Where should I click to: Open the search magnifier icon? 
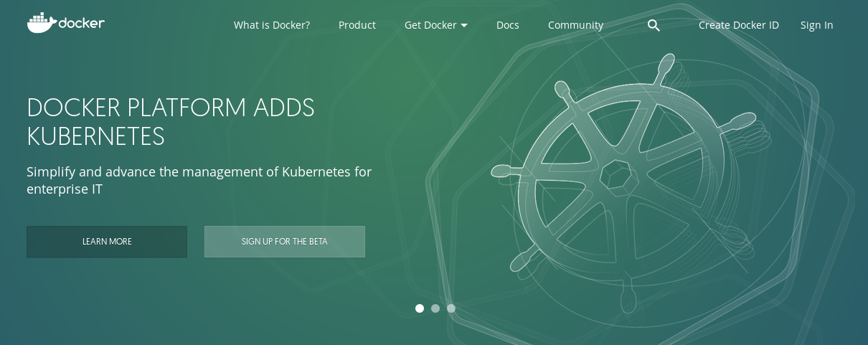pos(654,25)
